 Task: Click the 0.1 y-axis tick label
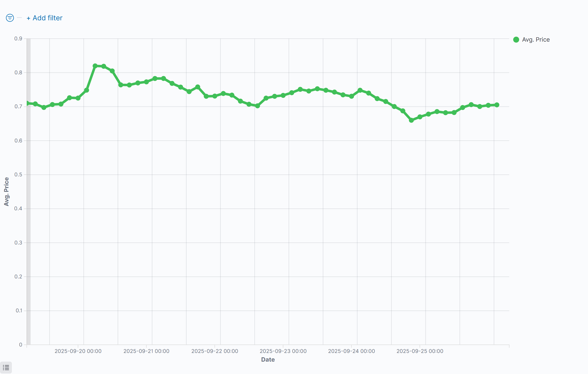click(19, 311)
